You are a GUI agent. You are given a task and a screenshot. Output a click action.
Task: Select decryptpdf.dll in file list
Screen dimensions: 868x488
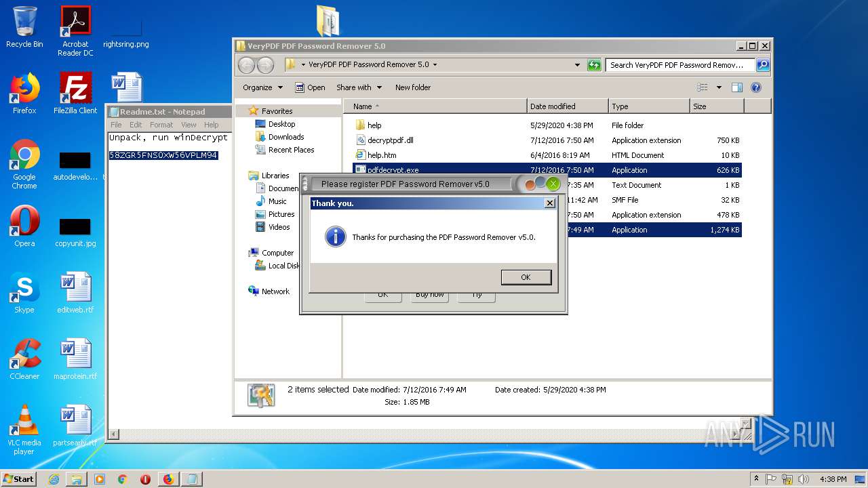pos(547,140)
